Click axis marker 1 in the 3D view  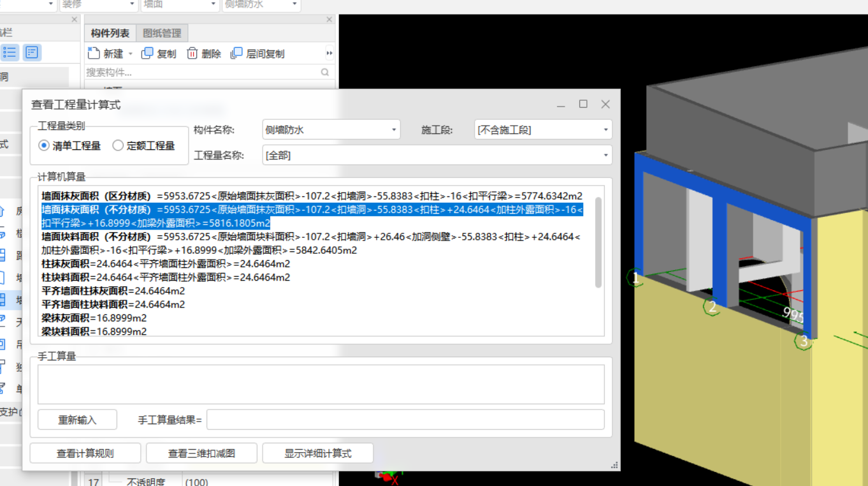[x=635, y=278]
